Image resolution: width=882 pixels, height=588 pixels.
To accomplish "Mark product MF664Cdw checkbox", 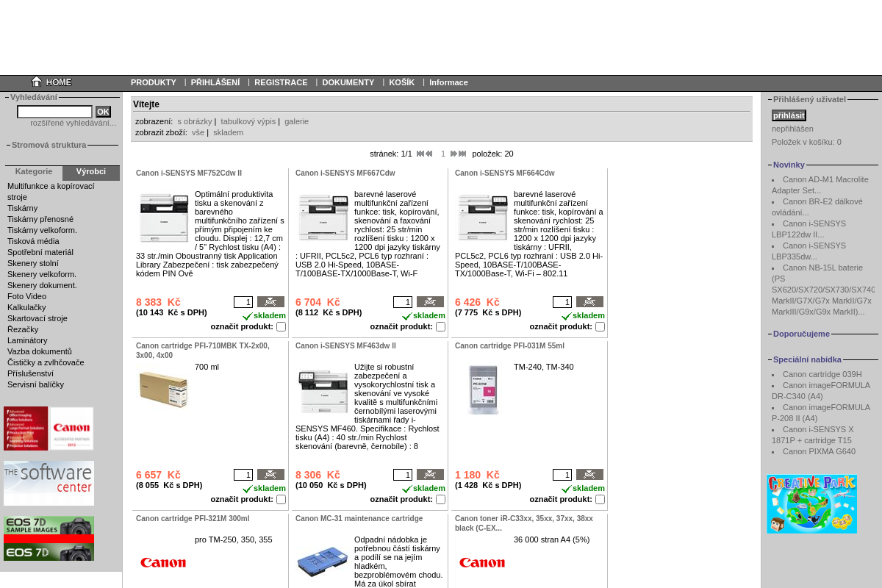I will point(600,327).
